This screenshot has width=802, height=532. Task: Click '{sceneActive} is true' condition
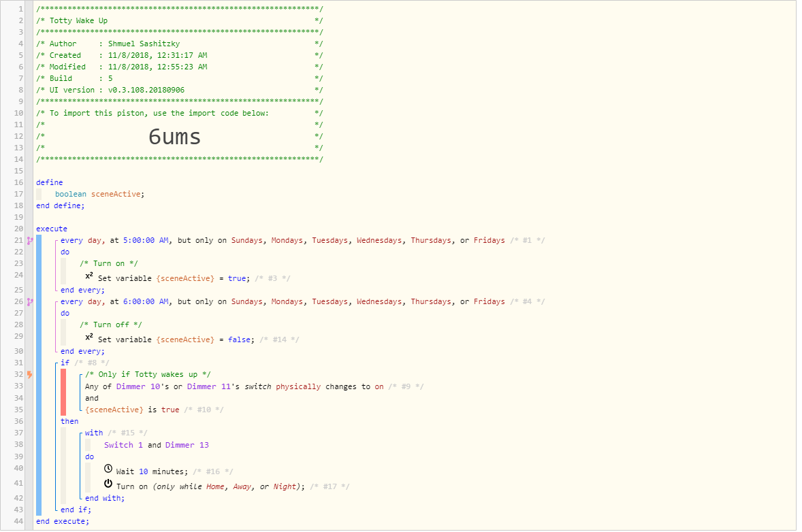[132, 410]
